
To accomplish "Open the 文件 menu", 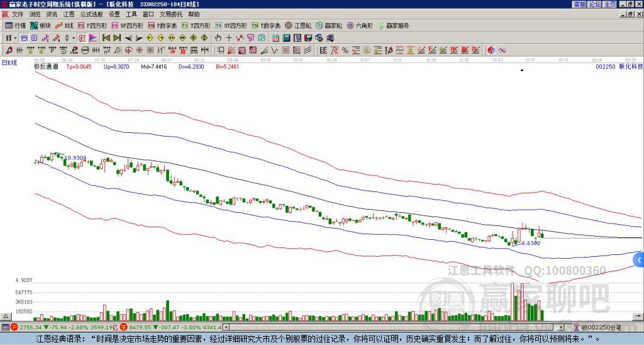I will point(18,14).
